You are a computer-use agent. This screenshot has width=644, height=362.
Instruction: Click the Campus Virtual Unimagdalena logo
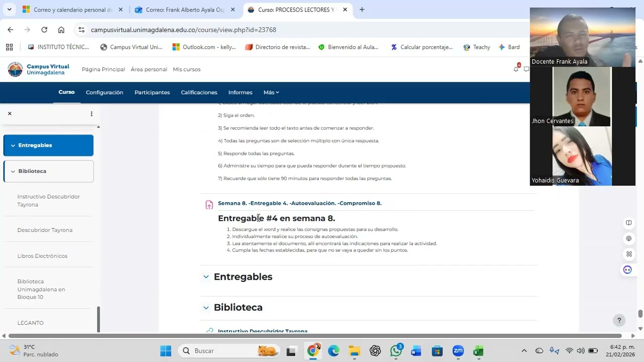pyautogui.click(x=39, y=69)
